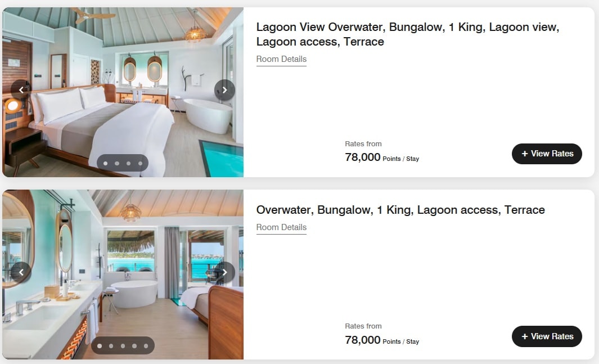Click the Lagoon View Overwater Bungalow room title
599x364 pixels.
pyautogui.click(x=408, y=34)
